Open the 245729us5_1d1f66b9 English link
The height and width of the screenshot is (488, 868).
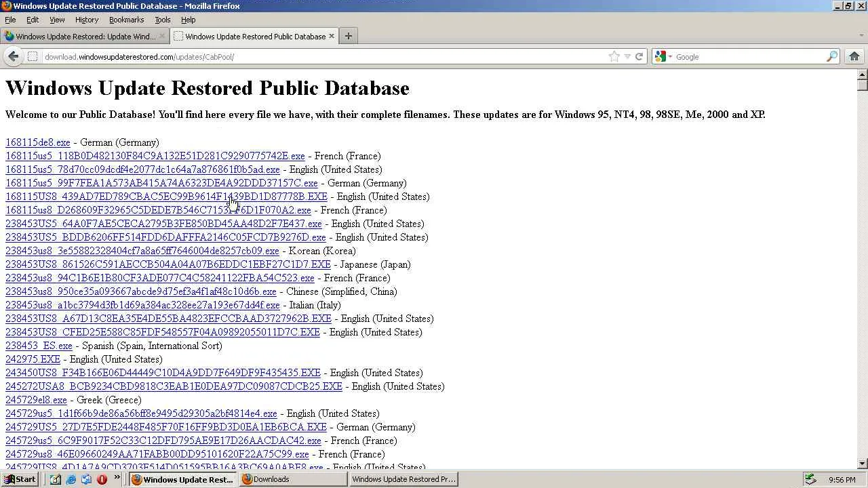[x=141, y=413]
